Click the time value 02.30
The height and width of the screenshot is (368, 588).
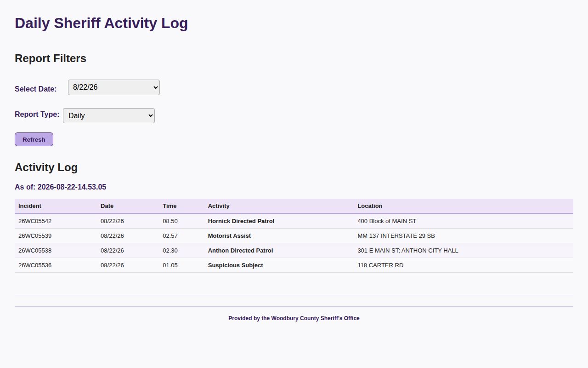tap(170, 251)
